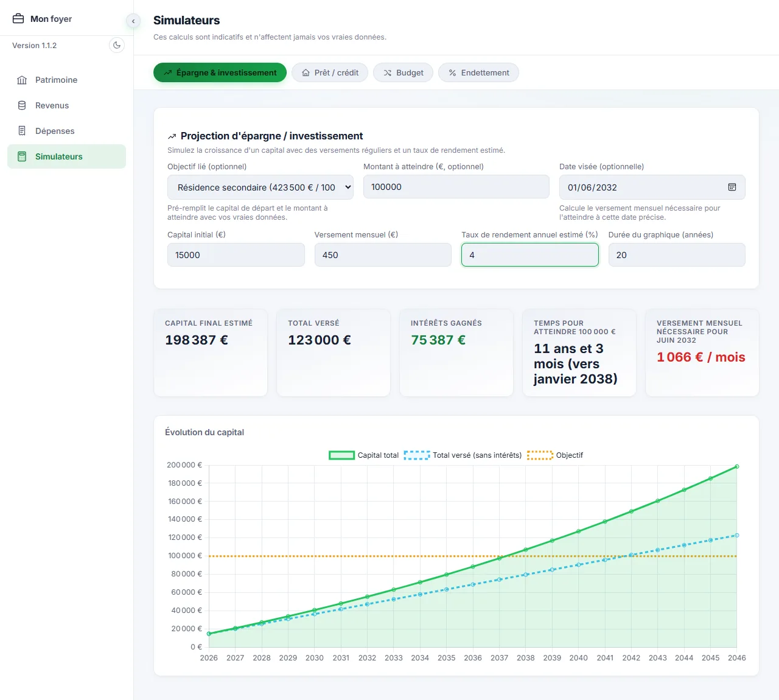Click the Simulateurs page heading
The width and height of the screenshot is (779, 700).
point(187,20)
